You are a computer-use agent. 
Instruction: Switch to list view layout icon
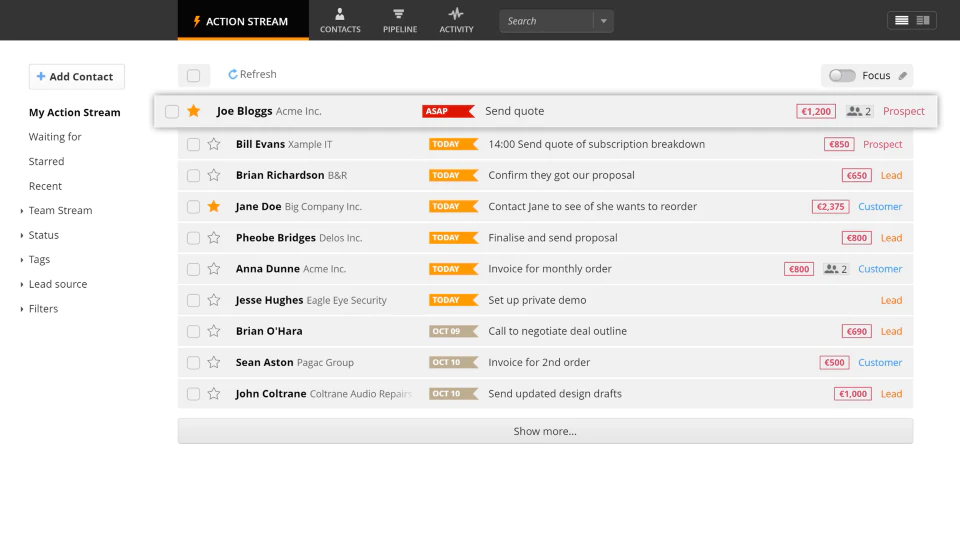(x=901, y=21)
